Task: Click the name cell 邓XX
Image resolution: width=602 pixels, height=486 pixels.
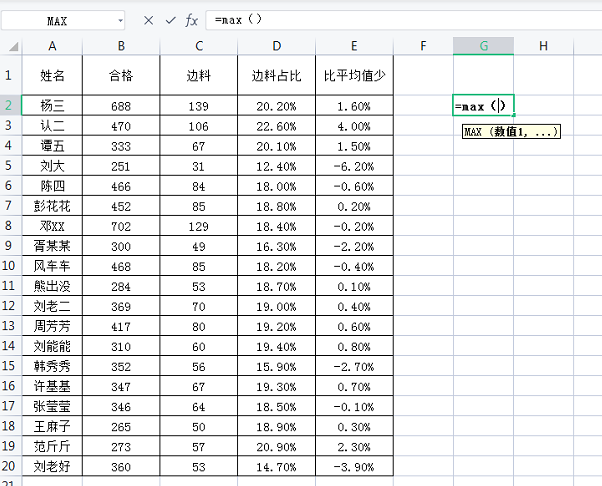Action: (52, 226)
